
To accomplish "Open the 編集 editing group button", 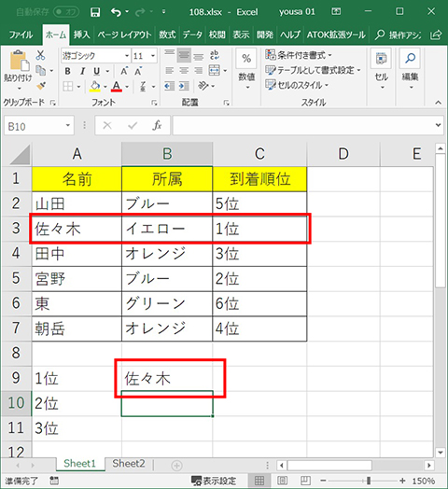I will tap(410, 70).
